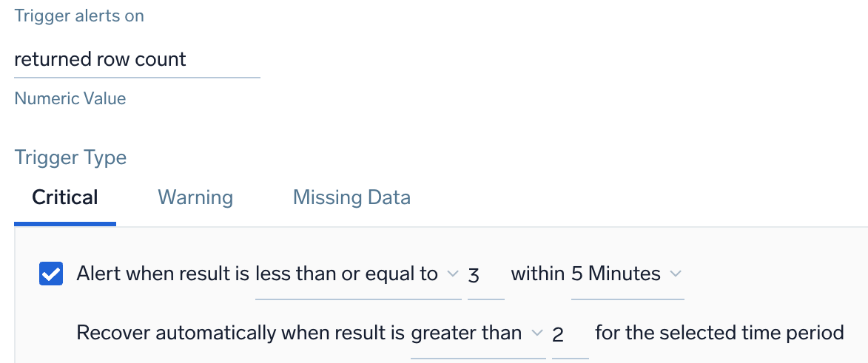Screen dimensions: 868x363
Task: Click the word 'within' in alert condition
Action: [x=538, y=274]
